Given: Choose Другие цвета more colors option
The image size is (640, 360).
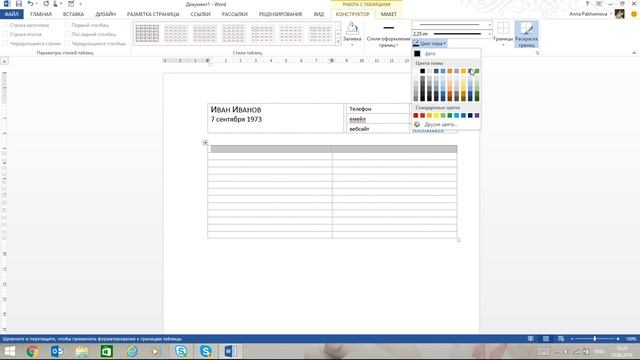Looking at the screenshot, I should point(446,124).
